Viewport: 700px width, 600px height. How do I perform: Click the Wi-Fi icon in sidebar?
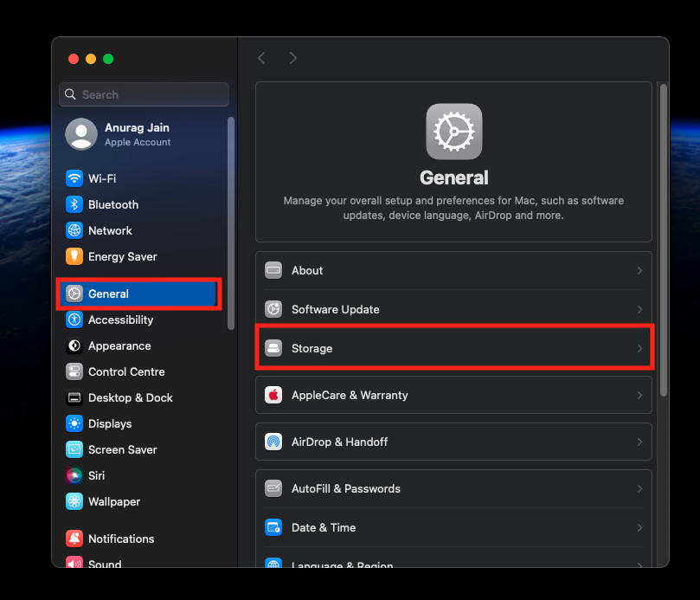[x=74, y=178]
